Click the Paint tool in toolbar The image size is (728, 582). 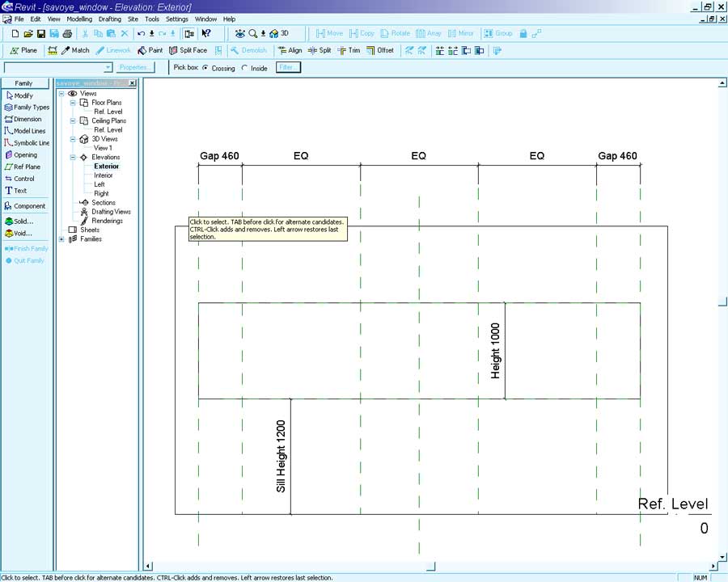150,50
